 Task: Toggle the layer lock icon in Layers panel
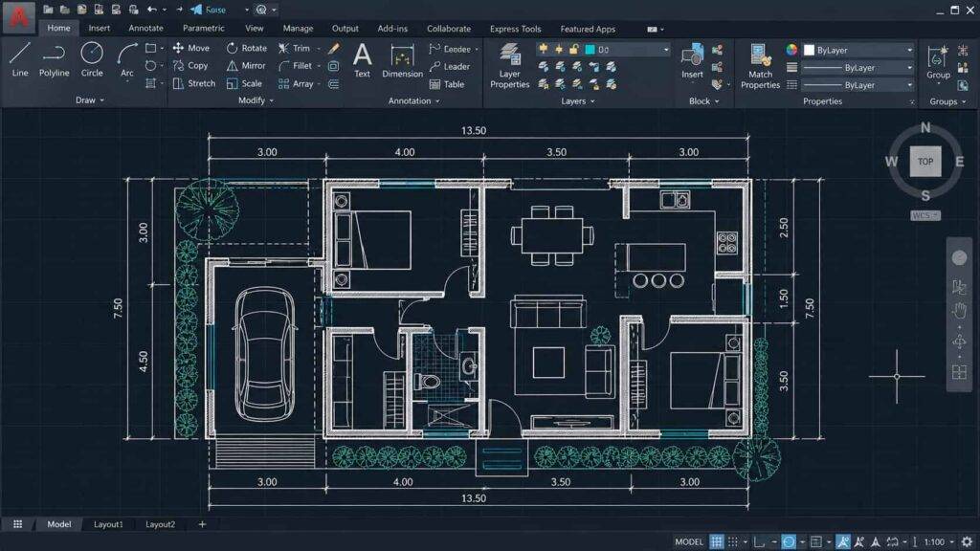[x=574, y=49]
